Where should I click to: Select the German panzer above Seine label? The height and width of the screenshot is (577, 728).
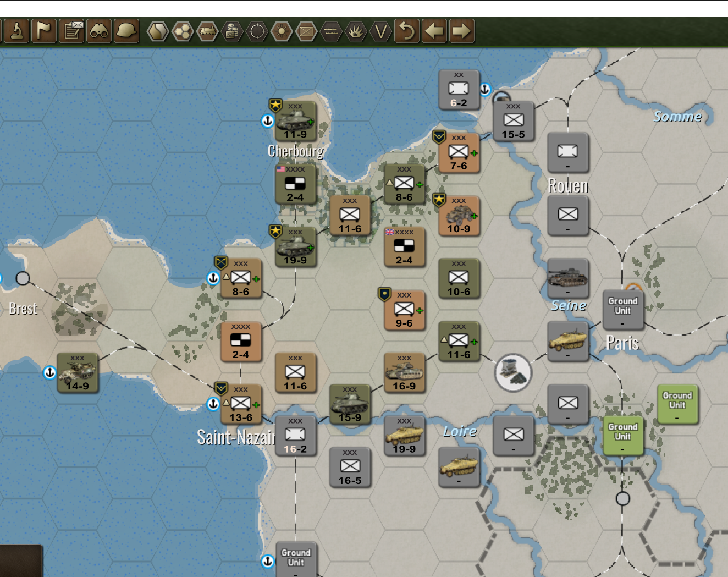point(568,278)
